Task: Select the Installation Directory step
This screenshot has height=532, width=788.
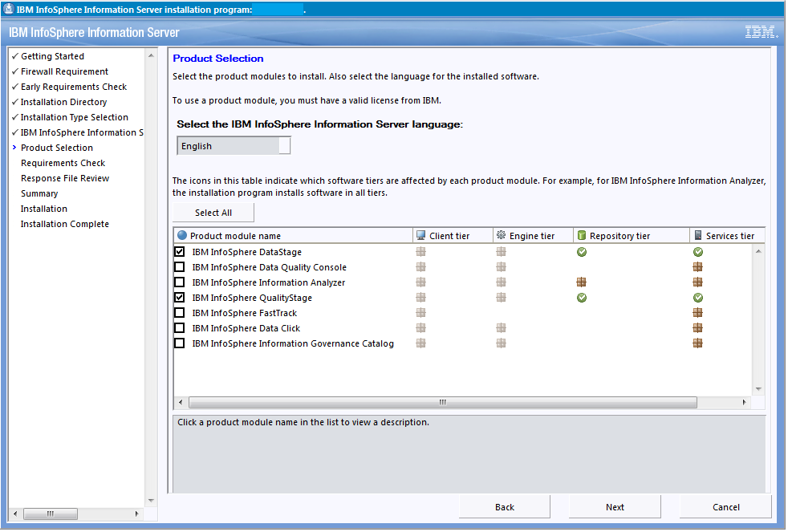Action: (x=64, y=102)
